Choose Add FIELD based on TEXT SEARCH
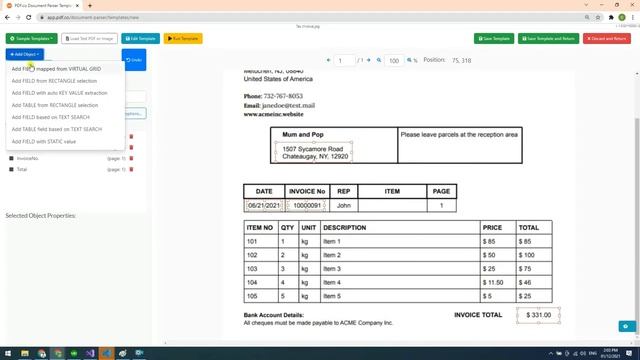Screen dimensions: 640x360 (x=51, y=117)
